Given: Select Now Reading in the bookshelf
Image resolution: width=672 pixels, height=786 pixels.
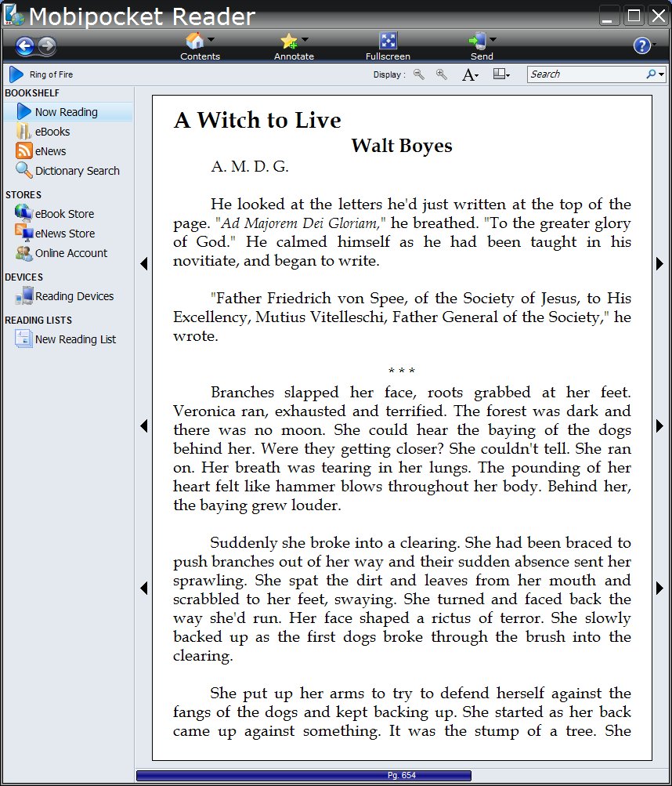Looking at the screenshot, I should pyautogui.click(x=68, y=112).
